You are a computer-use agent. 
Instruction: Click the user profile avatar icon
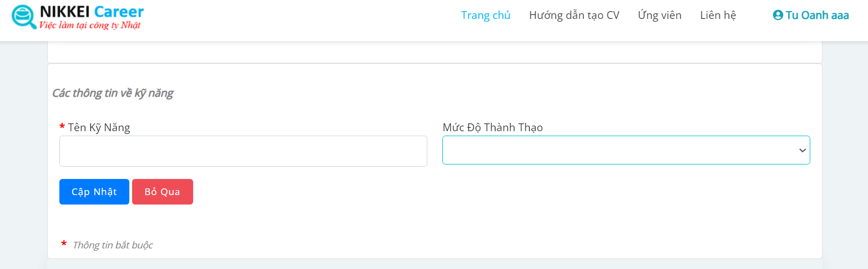(x=778, y=16)
